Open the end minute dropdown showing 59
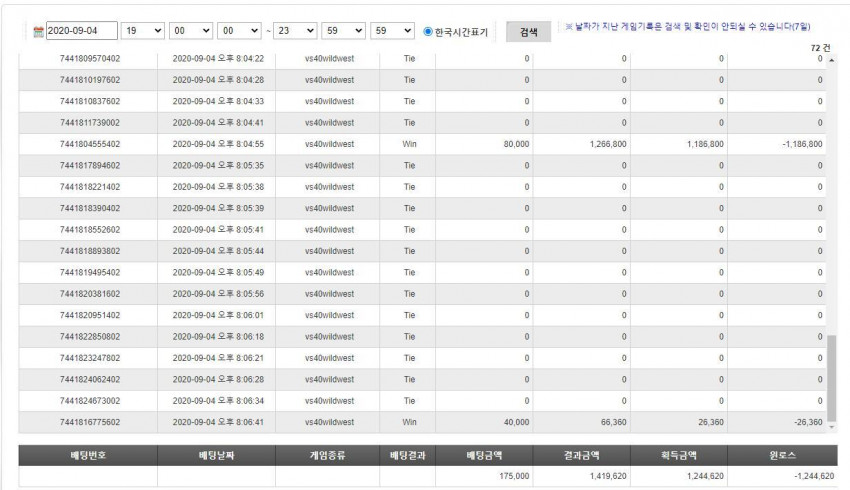 click(x=343, y=31)
